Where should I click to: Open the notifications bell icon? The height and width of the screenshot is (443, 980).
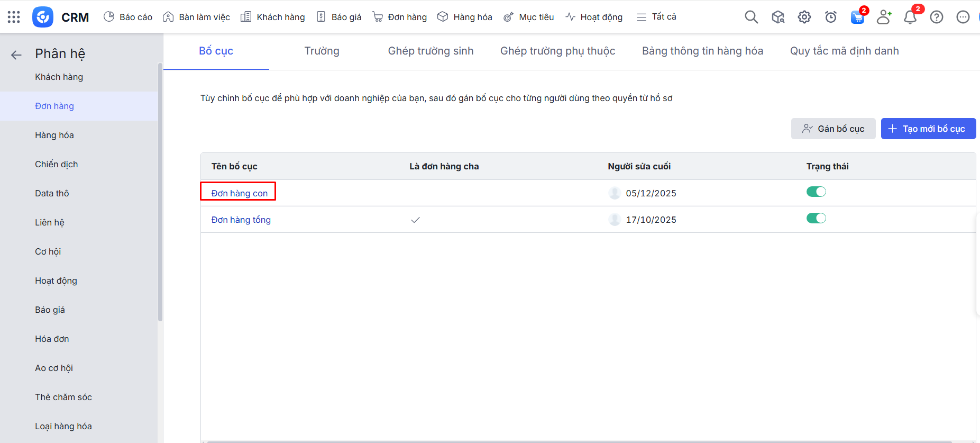click(910, 17)
